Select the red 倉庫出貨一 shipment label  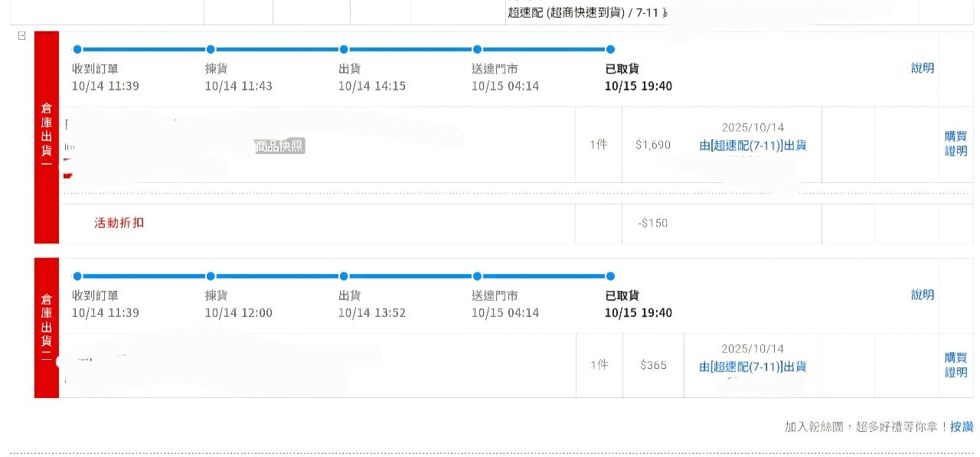point(47,137)
